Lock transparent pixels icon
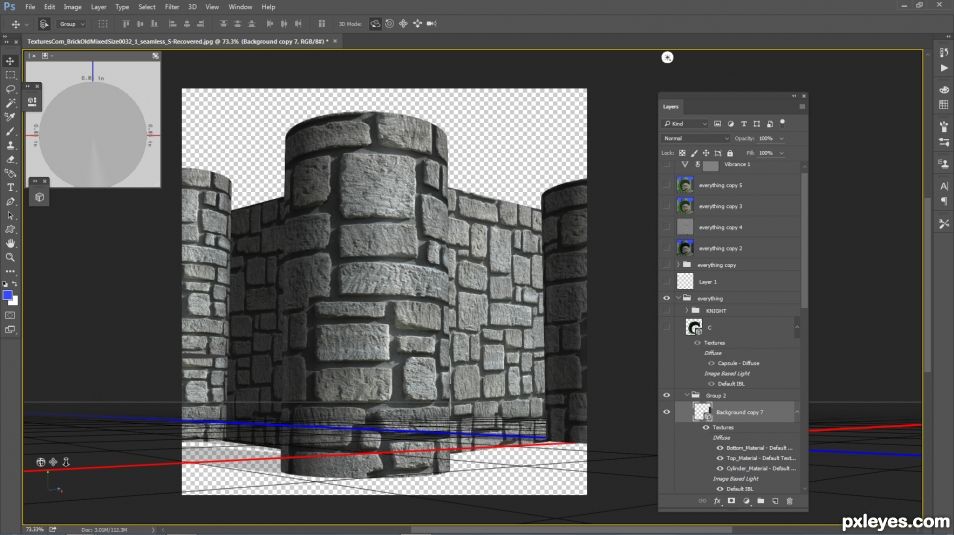Screen dimensions: 954x535 [682, 153]
